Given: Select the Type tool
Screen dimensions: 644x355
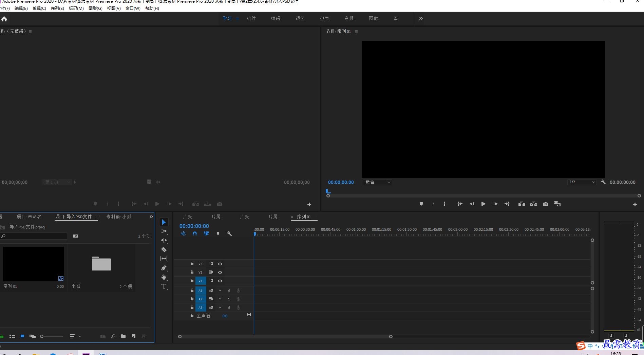Looking at the screenshot, I should click(x=164, y=286).
